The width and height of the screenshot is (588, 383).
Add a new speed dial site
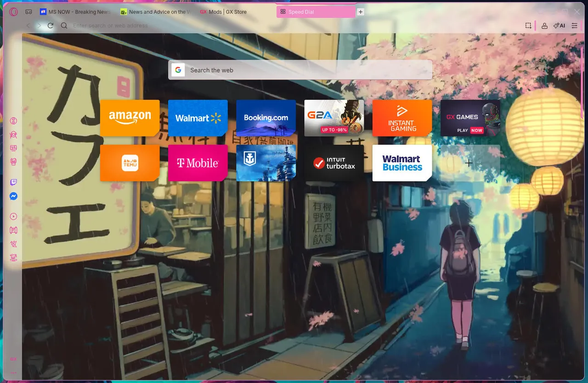click(469, 163)
